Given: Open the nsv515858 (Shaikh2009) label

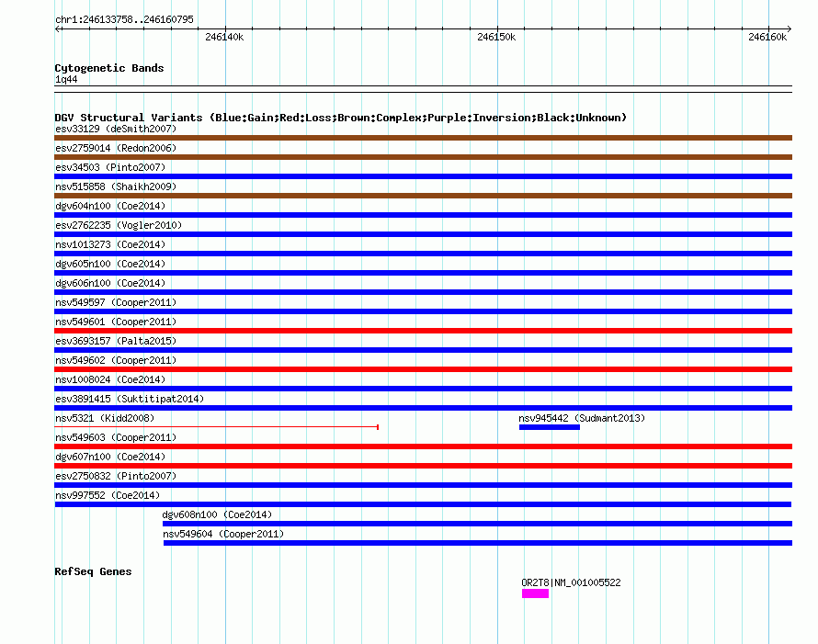Looking at the screenshot, I should point(116,186).
